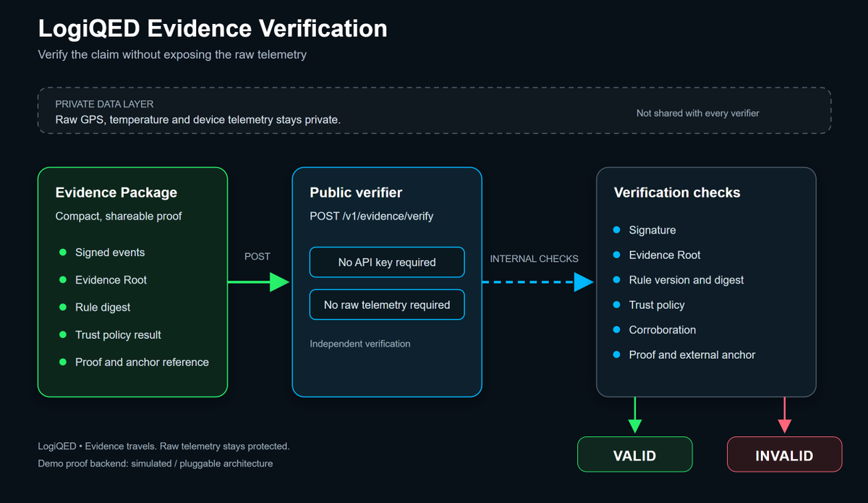Click the 'POST' label above the green arrow
The width and height of the screenshot is (868, 503).
pos(258,256)
